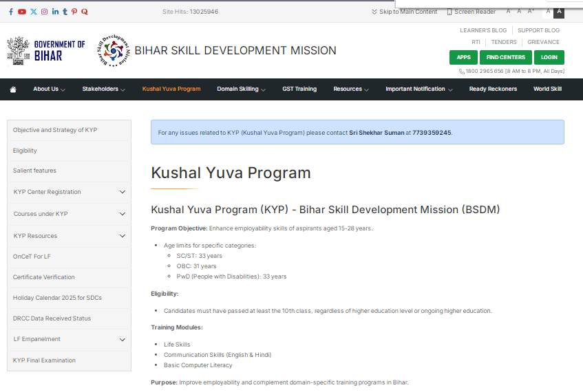Decrease font size with A-

pos(509,12)
